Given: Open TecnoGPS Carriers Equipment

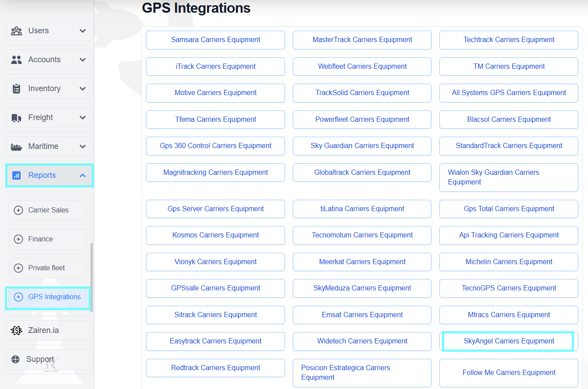Looking at the screenshot, I should pos(509,288).
